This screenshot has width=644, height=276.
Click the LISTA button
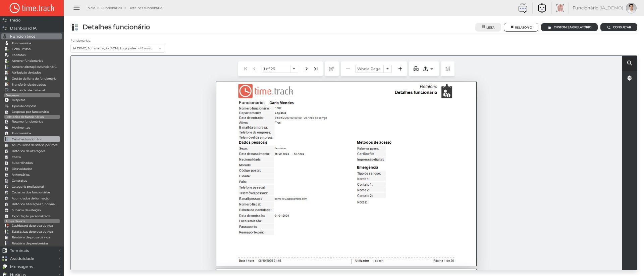click(488, 27)
